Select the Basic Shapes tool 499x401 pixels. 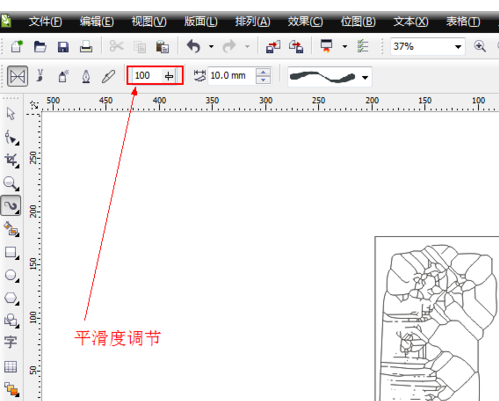[11, 320]
